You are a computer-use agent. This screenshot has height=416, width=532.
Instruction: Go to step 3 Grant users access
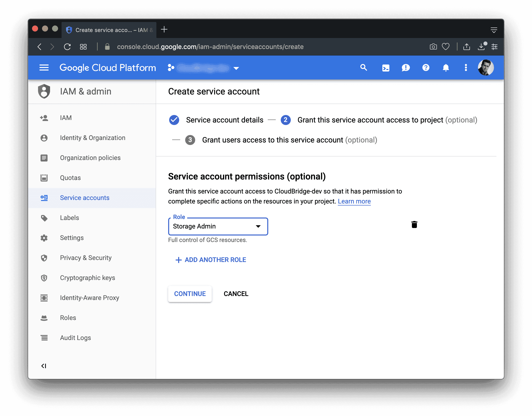pos(272,140)
